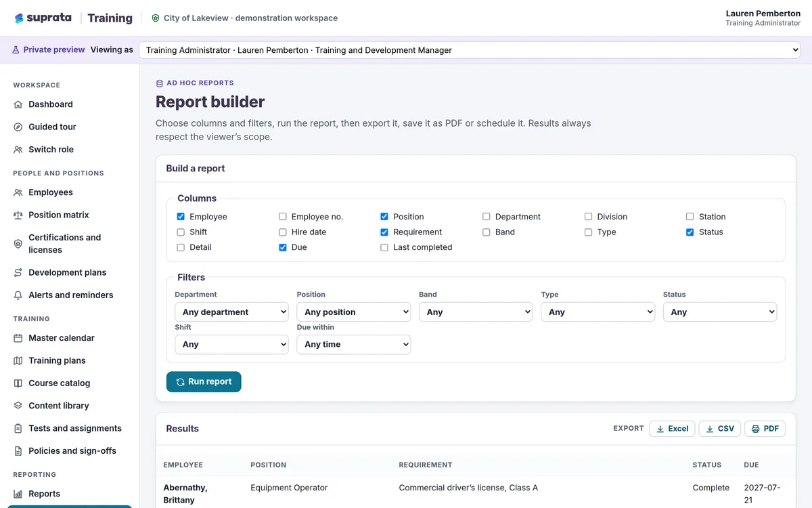Export results to Excel
812x508 pixels.
(x=672, y=429)
